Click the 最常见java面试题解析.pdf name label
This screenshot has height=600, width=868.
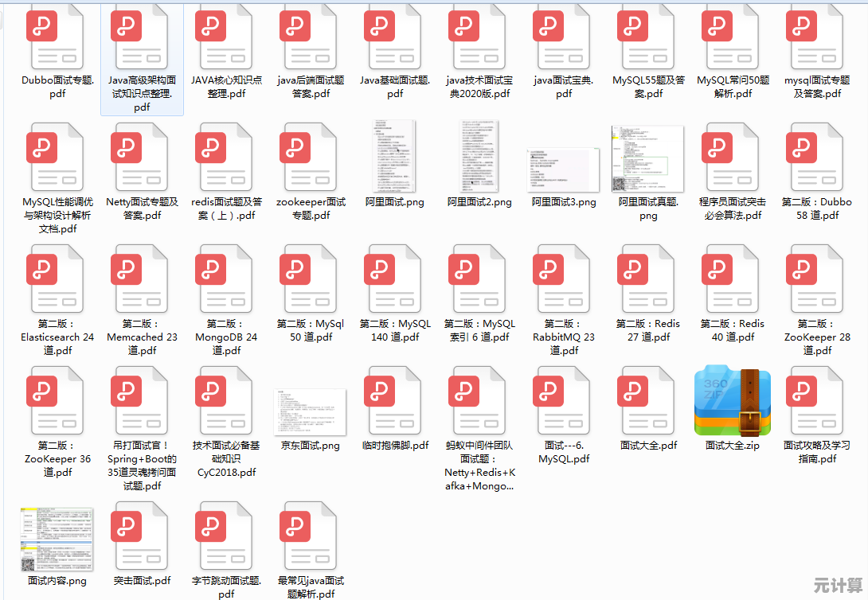coord(311,587)
